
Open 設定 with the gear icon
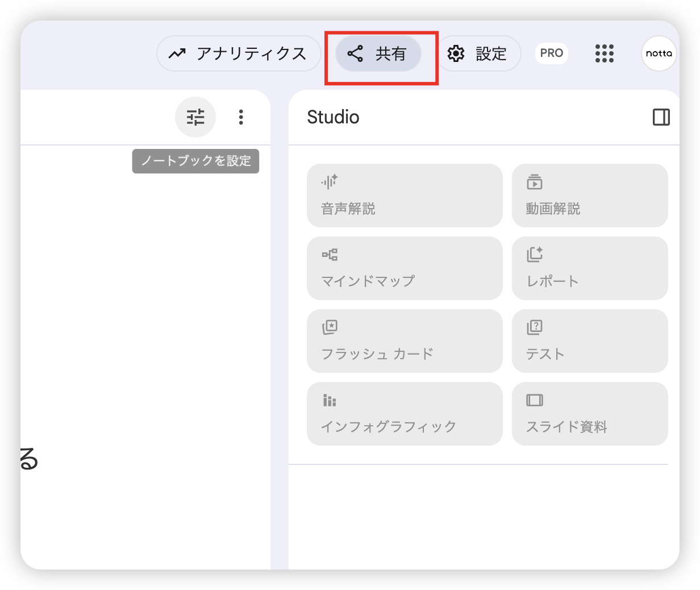[x=478, y=54]
